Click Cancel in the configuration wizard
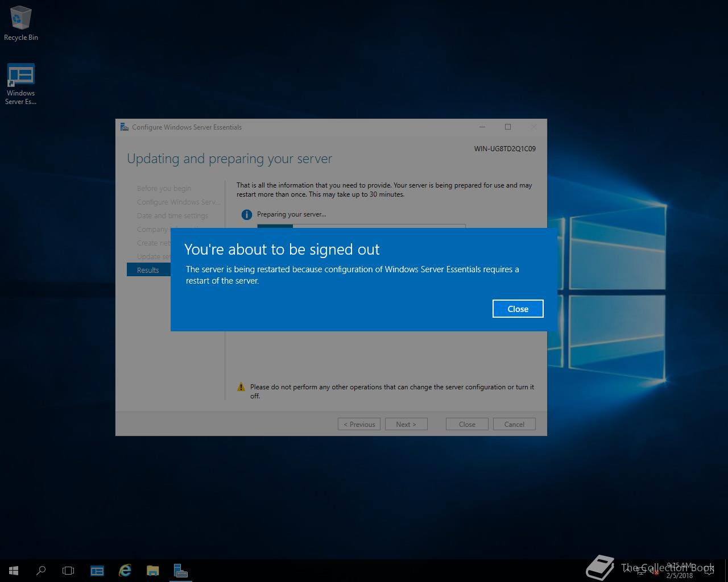Image resolution: width=728 pixels, height=582 pixels. [x=514, y=424]
